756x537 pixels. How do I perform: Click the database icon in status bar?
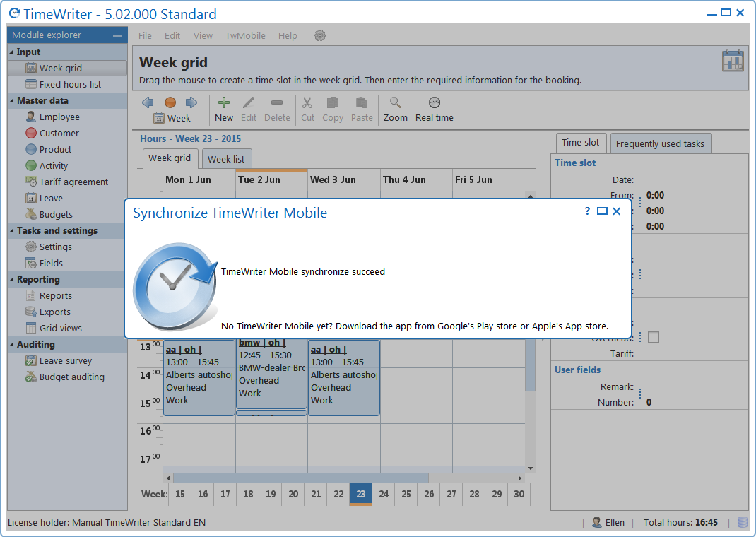pyautogui.click(x=743, y=523)
